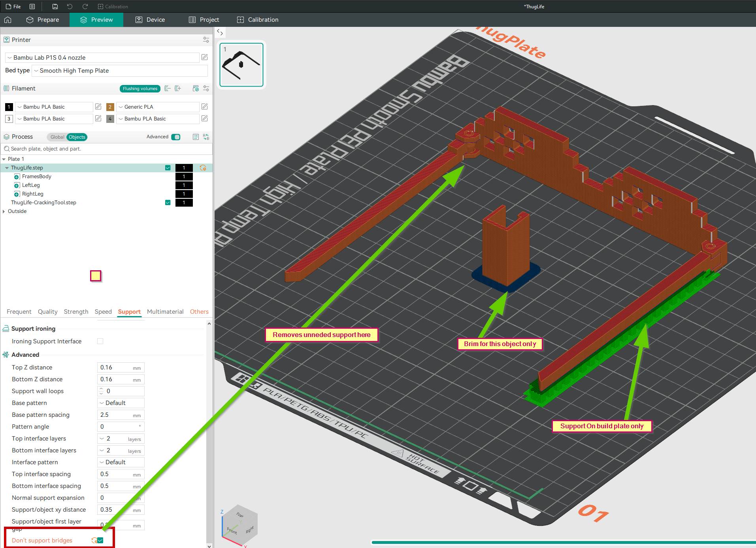
Task: Expand the Outside tree node
Action: point(4,211)
